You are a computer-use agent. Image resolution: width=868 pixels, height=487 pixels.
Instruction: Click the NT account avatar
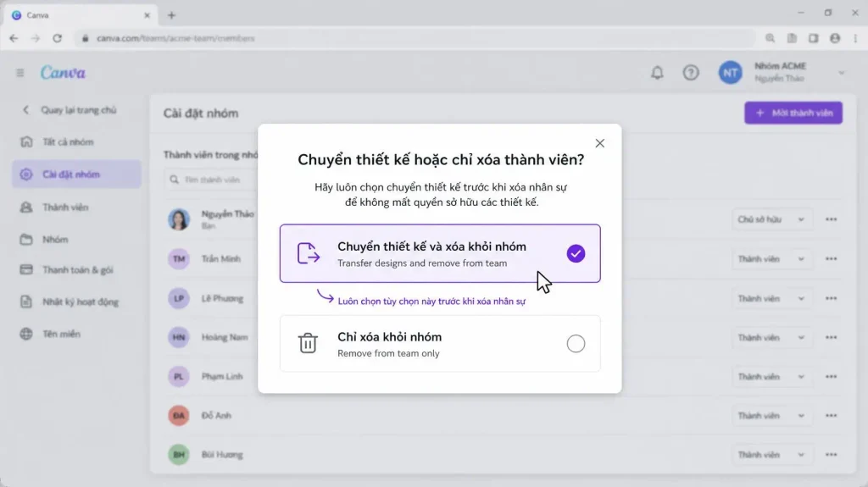coord(730,73)
